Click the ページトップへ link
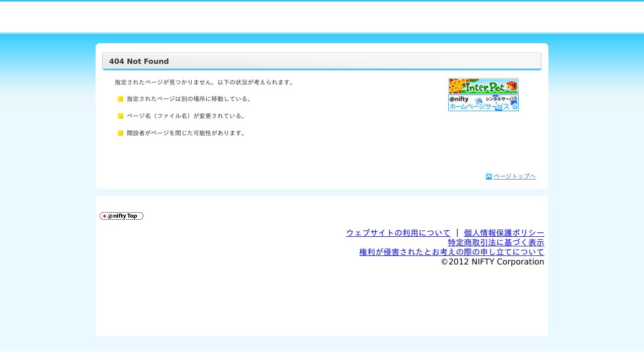644x362 pixels. [514, 176]
